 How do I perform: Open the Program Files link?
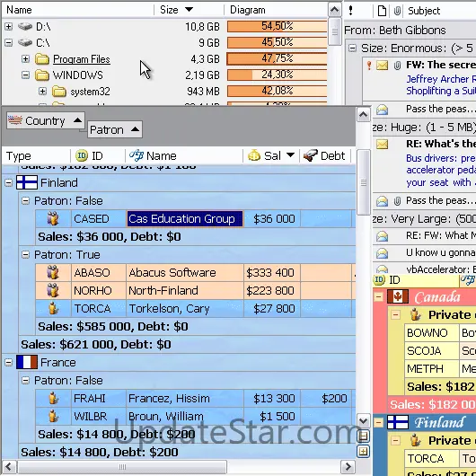[x=82, y=59]
